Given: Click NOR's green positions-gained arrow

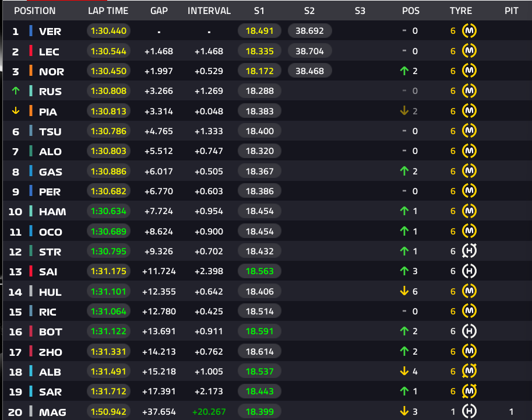Looking at the screenshot, I should coord(404,71).
